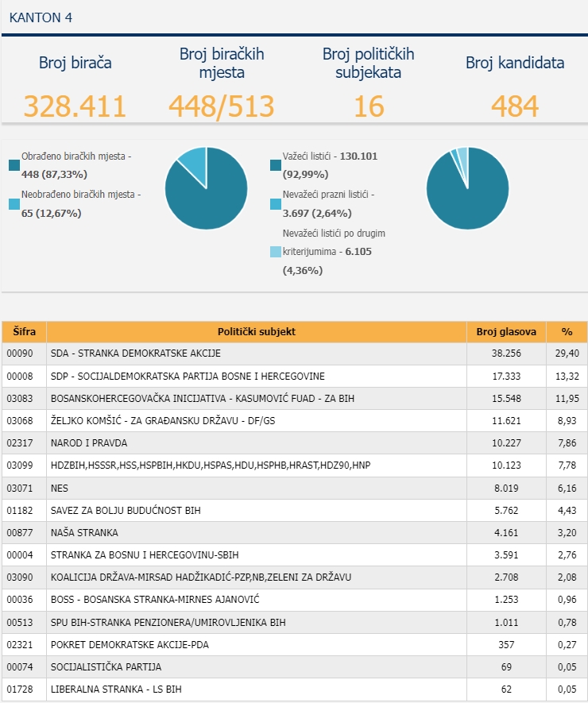Click the dark teal valid ballots legend swatch
Viewport: 588px width, 703px height.
276,165
